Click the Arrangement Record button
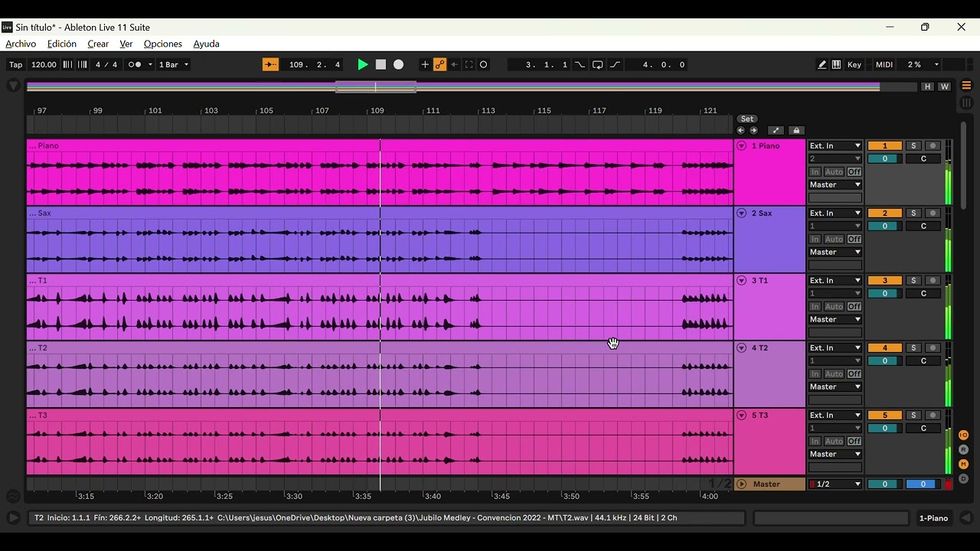Viewport: 980px width, 551px height. click(398, 65)
